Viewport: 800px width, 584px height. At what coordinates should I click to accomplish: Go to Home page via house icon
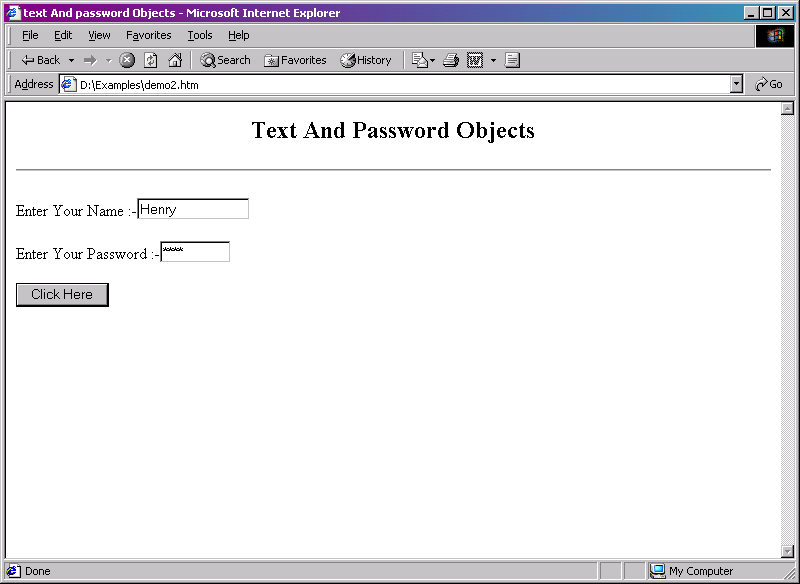pos(175,60)
